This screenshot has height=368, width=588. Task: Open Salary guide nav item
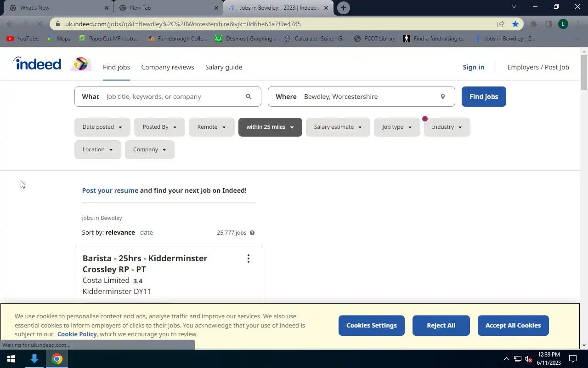click(224, 67)
